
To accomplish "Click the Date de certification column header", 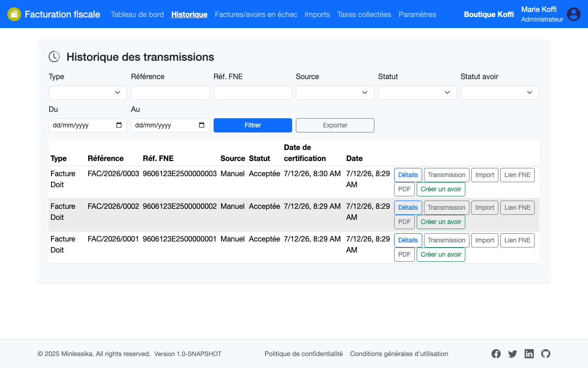I will (305, 153).
